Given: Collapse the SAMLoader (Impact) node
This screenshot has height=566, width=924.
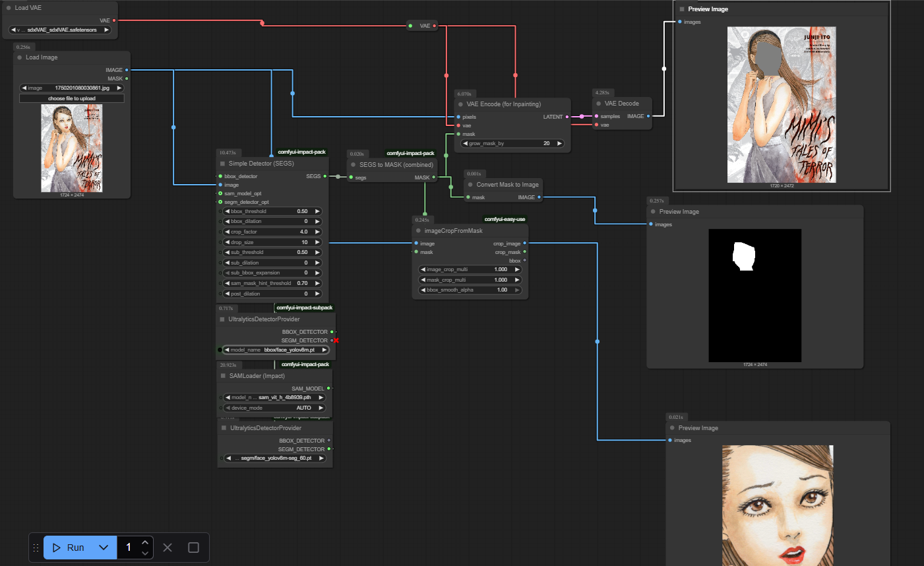Looking at the screenshot, I should coord(224,376).
